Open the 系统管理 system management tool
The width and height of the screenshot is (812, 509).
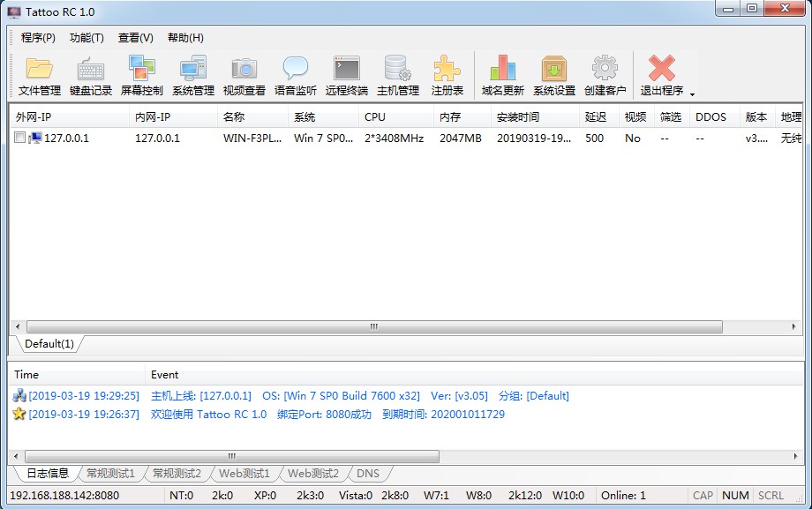193,76
